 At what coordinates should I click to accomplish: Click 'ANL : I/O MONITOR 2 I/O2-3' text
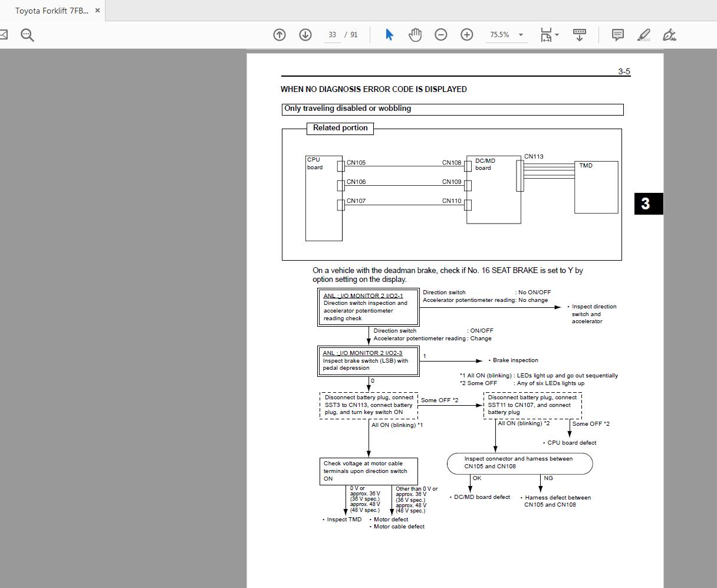point(363,353)
